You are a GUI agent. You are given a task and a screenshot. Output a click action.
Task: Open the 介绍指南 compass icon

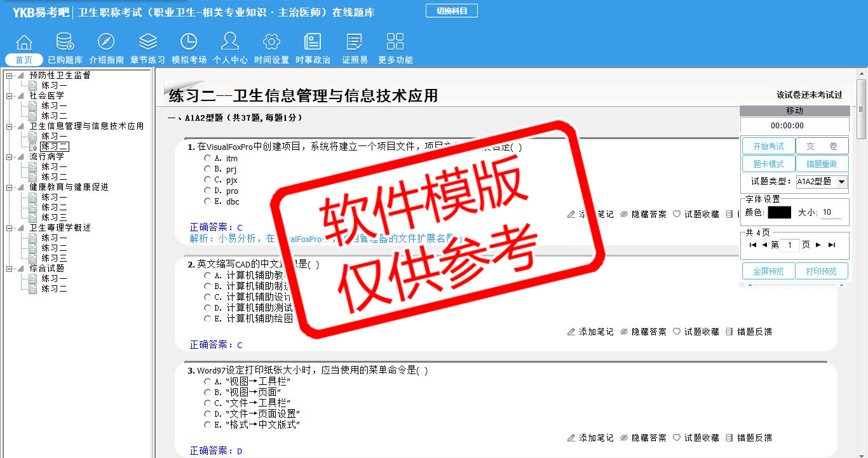click(106, 43)
